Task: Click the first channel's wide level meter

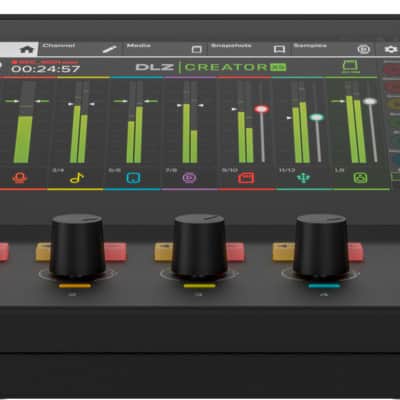Action: coord(23,122)
